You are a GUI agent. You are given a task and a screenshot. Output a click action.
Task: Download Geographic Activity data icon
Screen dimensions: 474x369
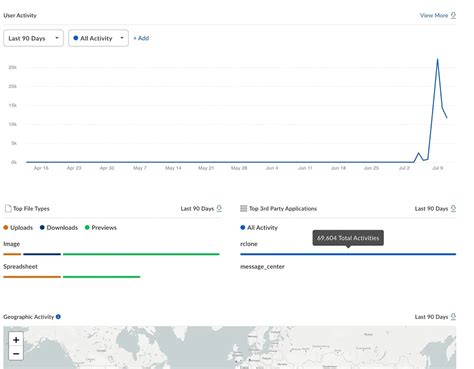(453, 317)
